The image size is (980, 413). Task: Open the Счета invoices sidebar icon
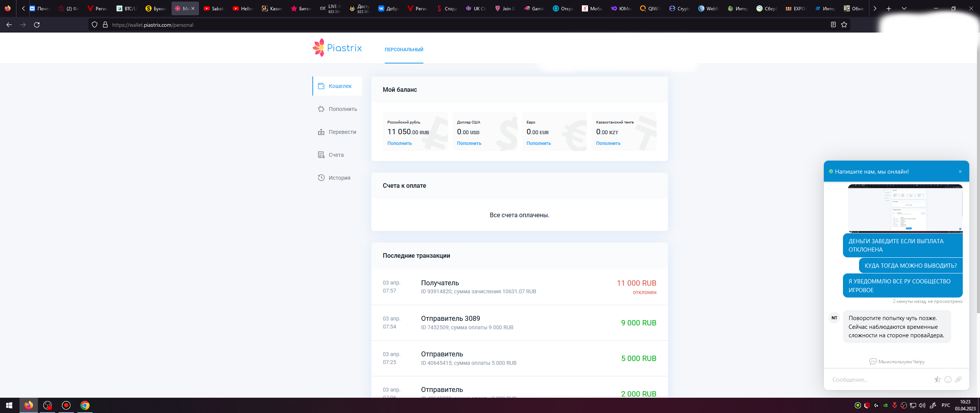(321, 155)
